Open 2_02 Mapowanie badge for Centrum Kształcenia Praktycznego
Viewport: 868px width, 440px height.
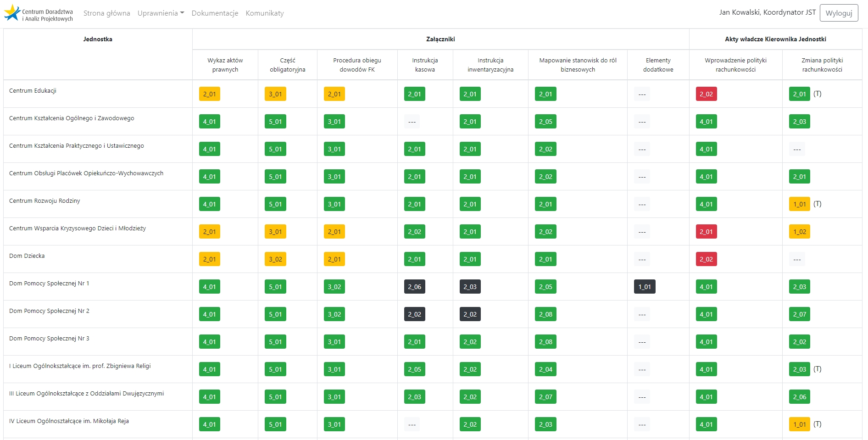tap(545, 149)
